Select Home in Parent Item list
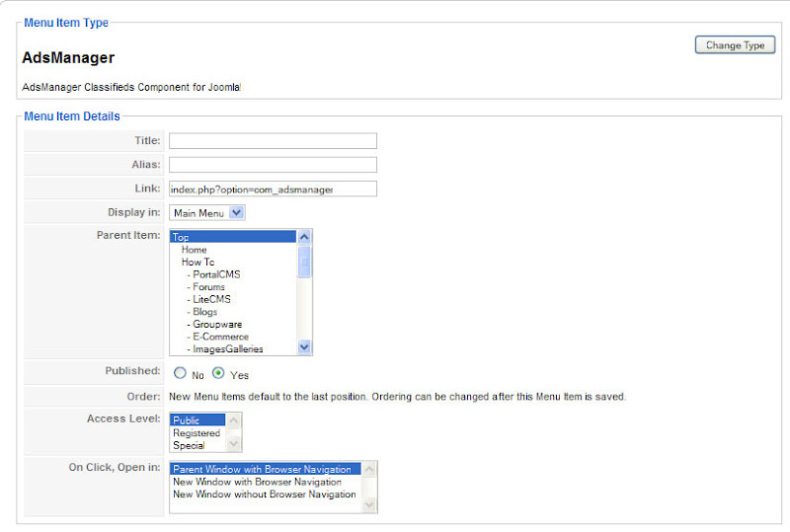The width and height of the screenshot is (790, 532). pos(195,250)
